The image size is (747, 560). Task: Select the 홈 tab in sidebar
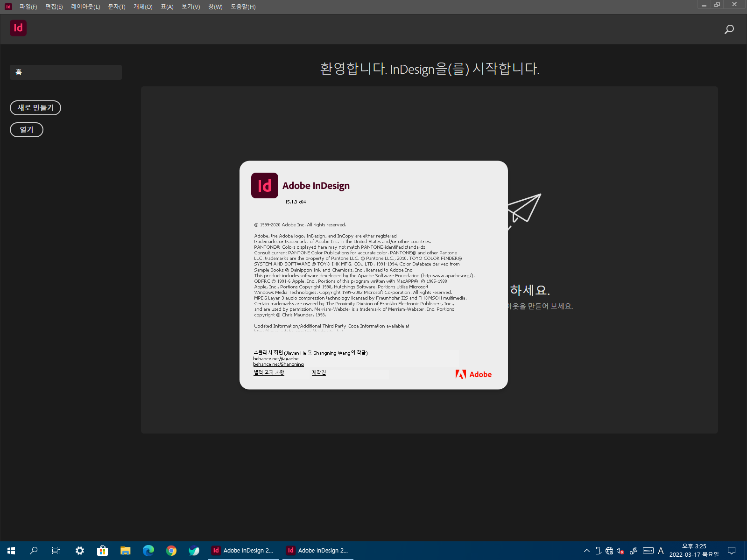[x=66, y=72]
